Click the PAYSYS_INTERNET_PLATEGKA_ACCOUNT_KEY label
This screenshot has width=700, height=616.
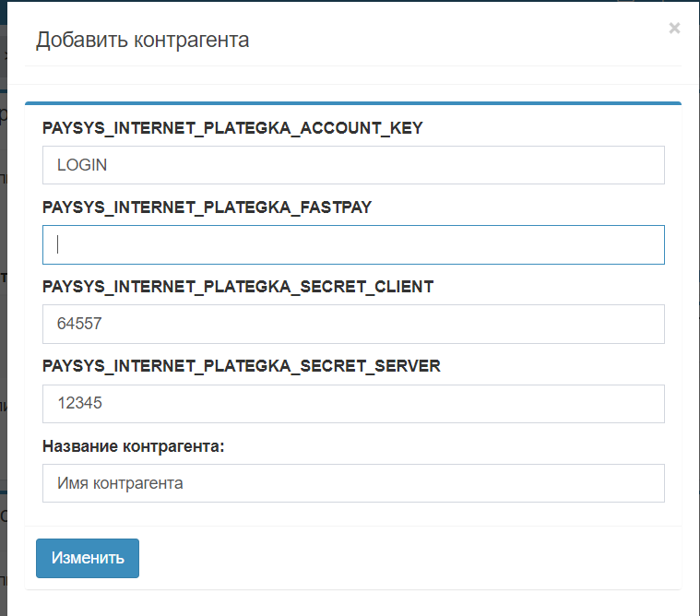point(232,128)
